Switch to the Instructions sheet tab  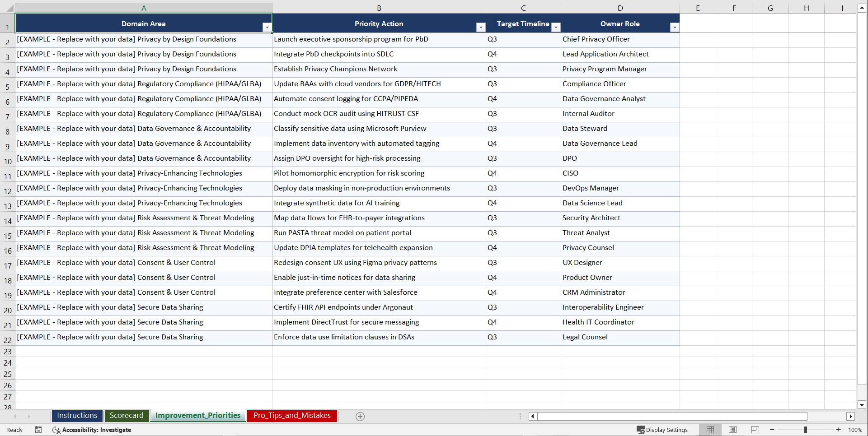click(x=77, y=415)
